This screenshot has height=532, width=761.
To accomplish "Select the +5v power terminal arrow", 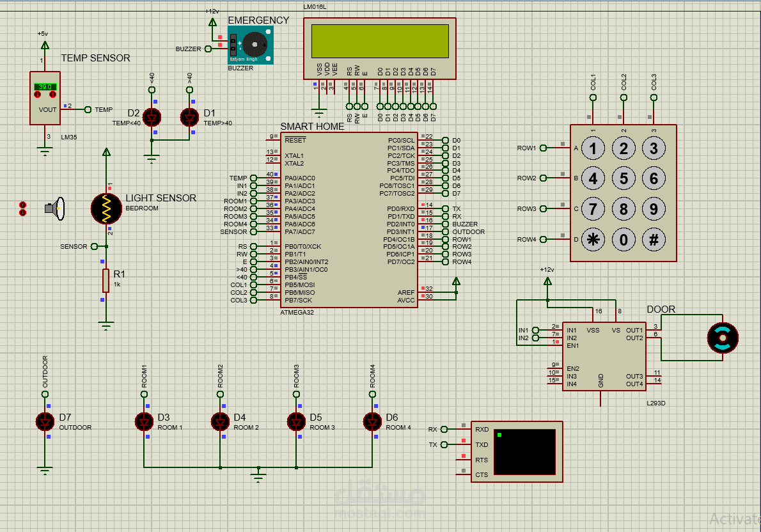I will (45, 45).
